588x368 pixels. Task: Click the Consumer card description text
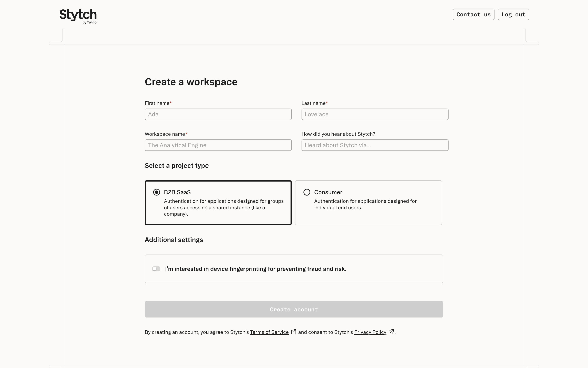[365, 204]
